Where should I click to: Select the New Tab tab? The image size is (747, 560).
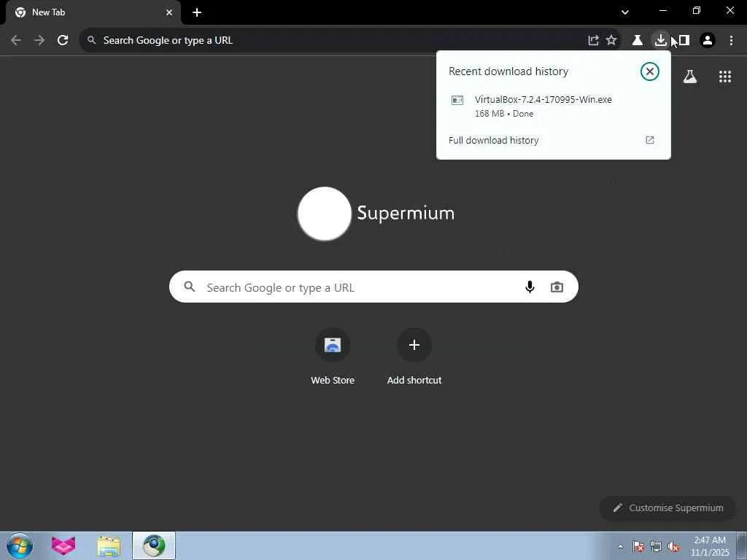click(93, 13)
